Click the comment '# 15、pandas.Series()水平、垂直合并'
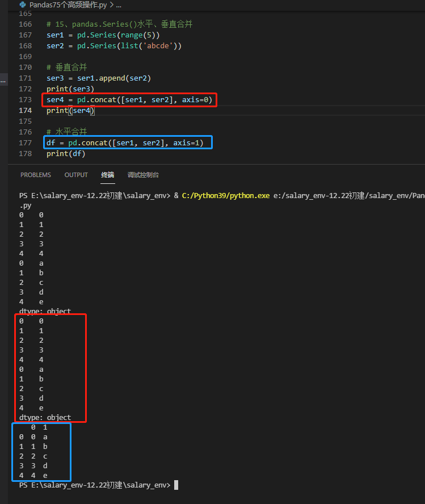 (120, 24)
